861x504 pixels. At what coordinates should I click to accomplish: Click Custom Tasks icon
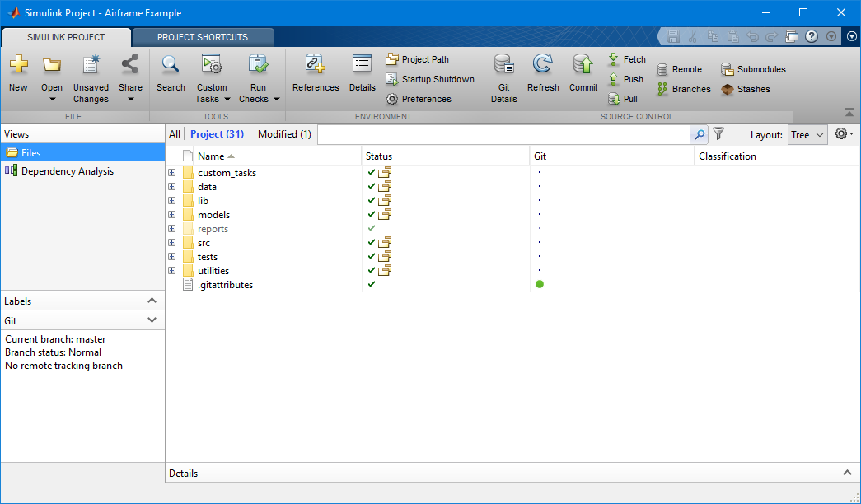[x=212, y=64]
